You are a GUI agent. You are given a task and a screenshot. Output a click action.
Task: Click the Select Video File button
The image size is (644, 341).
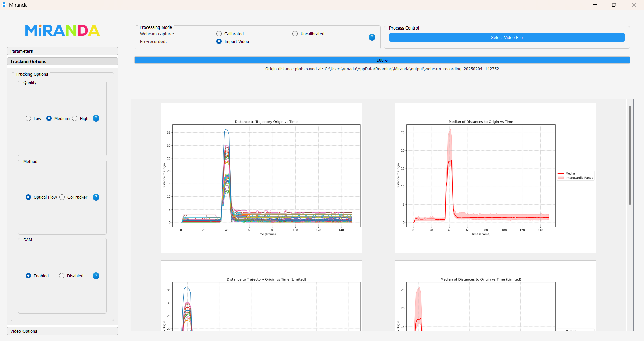[x=507, y=37]
